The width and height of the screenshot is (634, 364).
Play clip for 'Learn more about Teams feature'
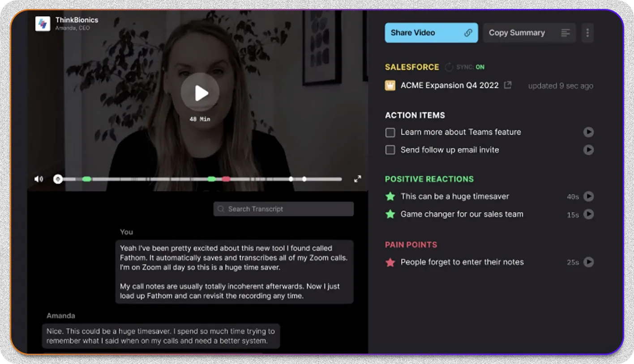(588, 132)
